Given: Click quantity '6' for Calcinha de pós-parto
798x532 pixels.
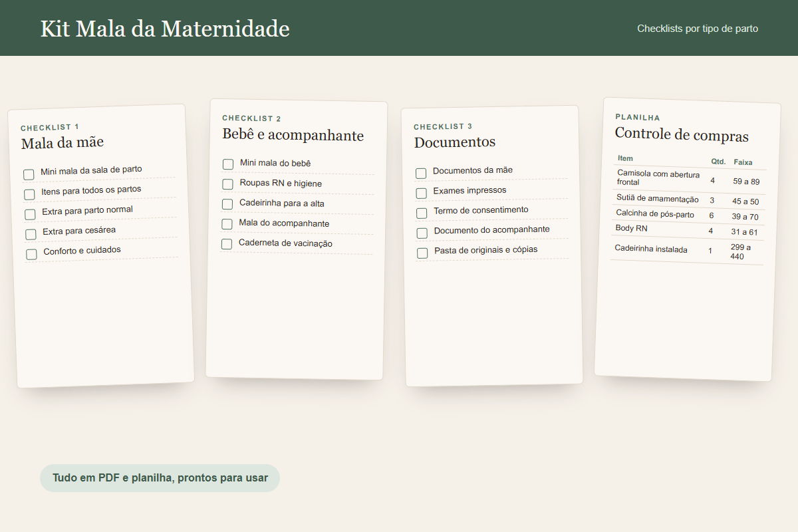Looking at the screenshot, I should tap(711, 215).
